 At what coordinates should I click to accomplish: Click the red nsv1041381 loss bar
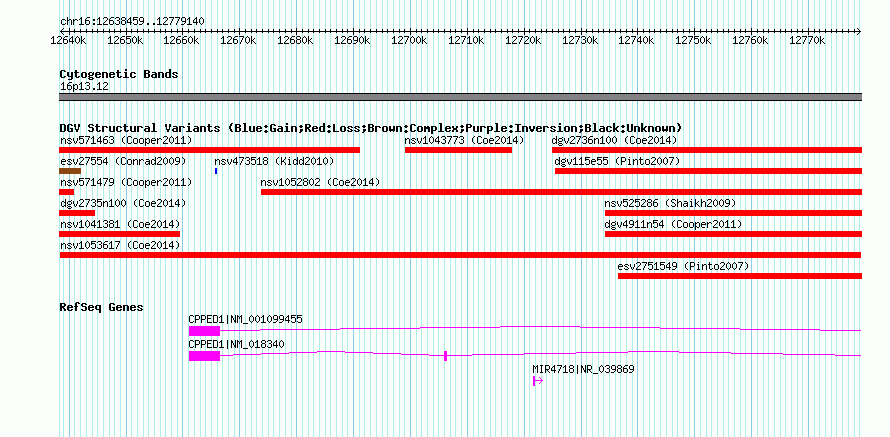119,234
